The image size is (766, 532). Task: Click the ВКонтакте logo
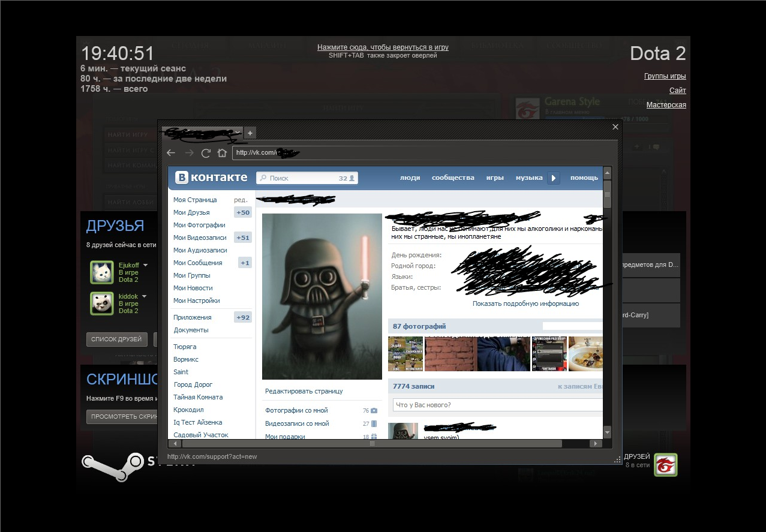click(x=211, y=178)
